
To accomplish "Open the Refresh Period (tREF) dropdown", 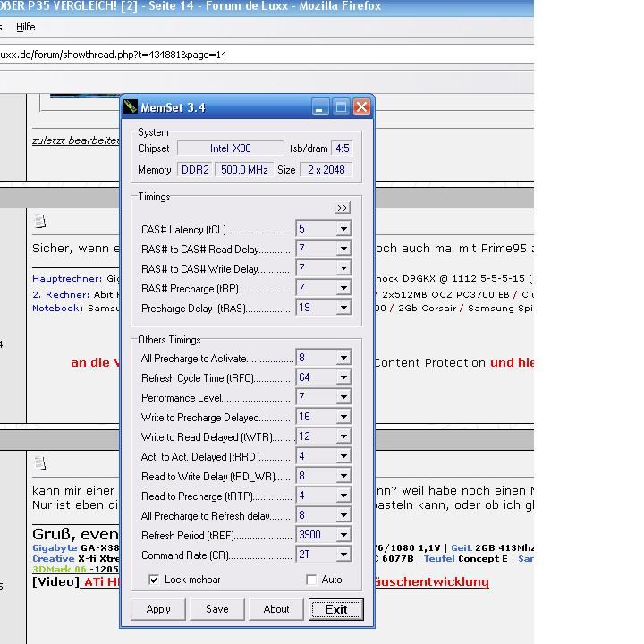I will [x=343, y=535].
